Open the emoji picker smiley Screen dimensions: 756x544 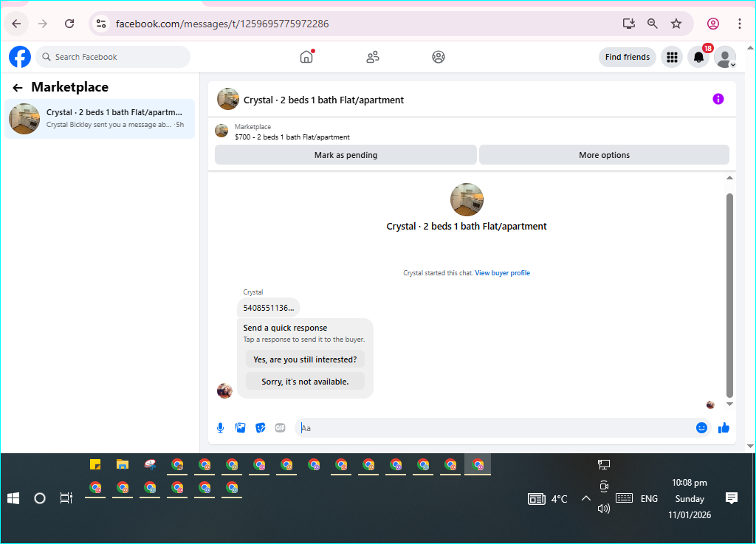(x=701, y=428)
